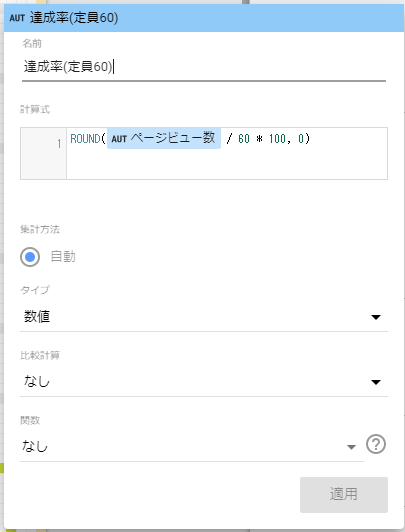This screenshot has height=532, width=405.
Task: Click the help question mark icon
Action: coord(375,444)
